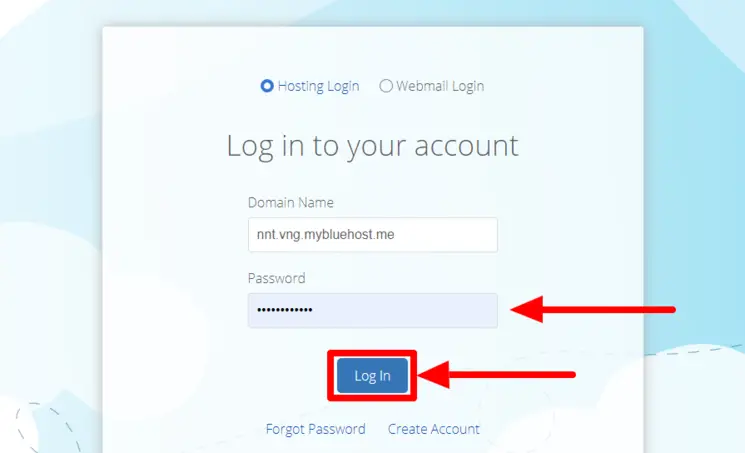
Task: Click the 'Log in to your account' heading
Action: point(372,146)
